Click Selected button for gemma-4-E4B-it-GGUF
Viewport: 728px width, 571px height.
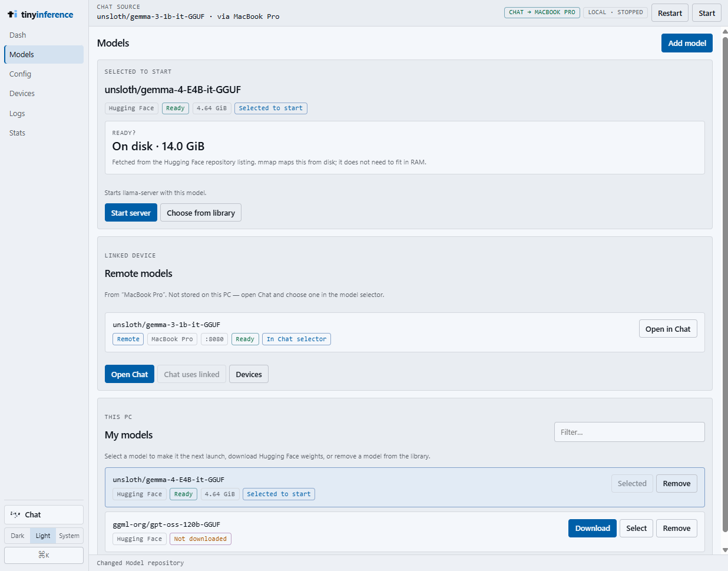[x=632, y=483]
